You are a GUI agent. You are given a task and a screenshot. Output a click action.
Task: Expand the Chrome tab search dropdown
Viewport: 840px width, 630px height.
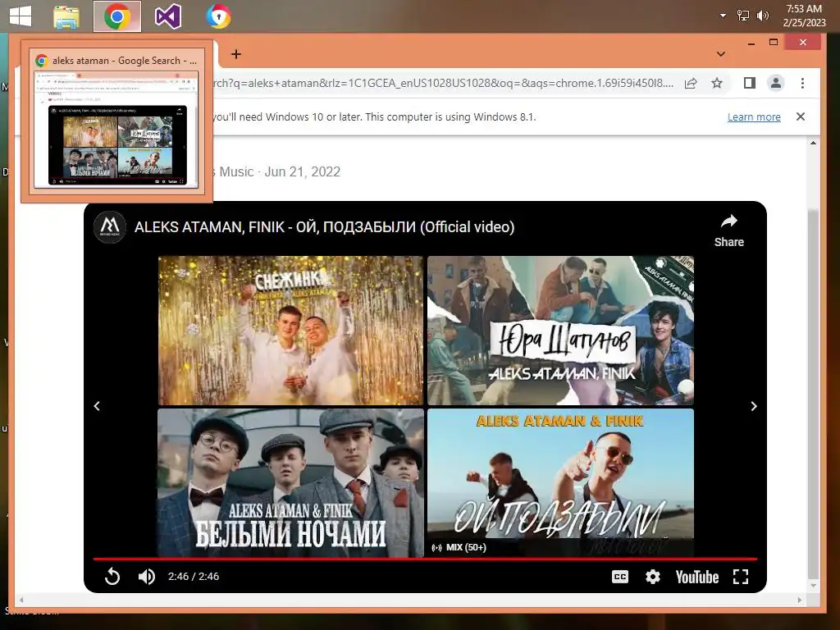[x=721, y=54]
